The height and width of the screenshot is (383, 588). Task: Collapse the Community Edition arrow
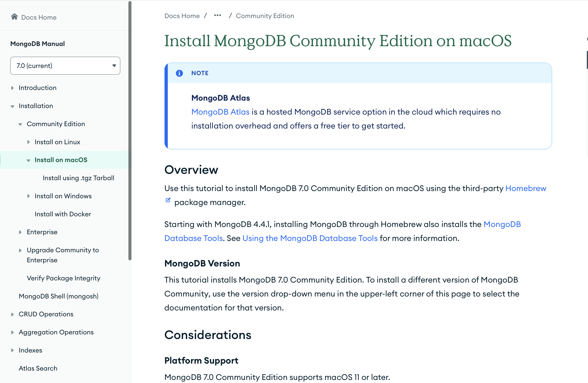click(20, 124)
